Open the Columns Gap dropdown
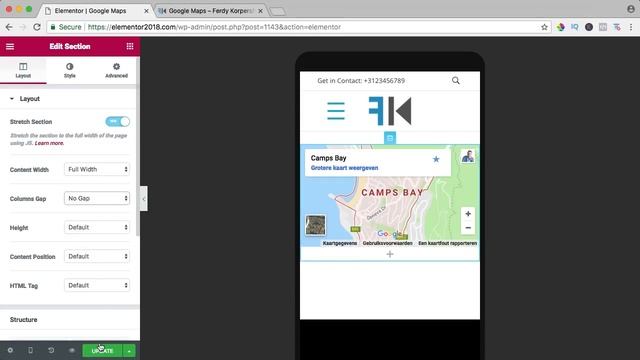 [x=97, y=198]
